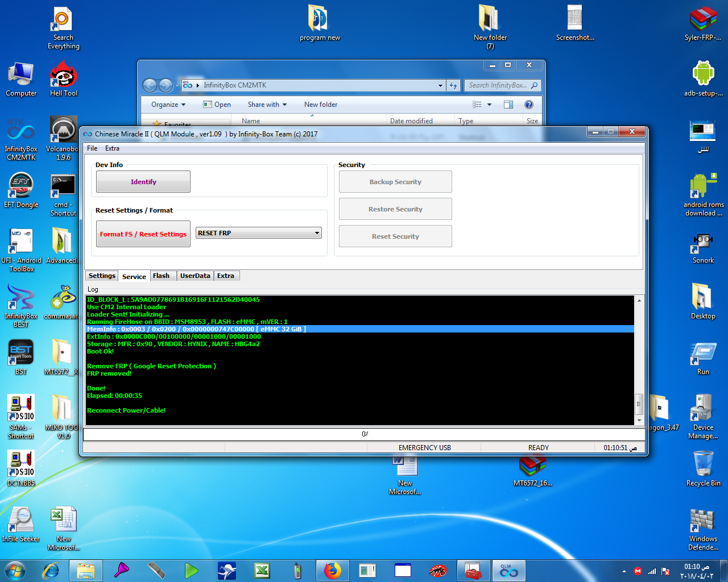Select the InfinityBox CM2MTK desktop shortcut

click(21, 139)
